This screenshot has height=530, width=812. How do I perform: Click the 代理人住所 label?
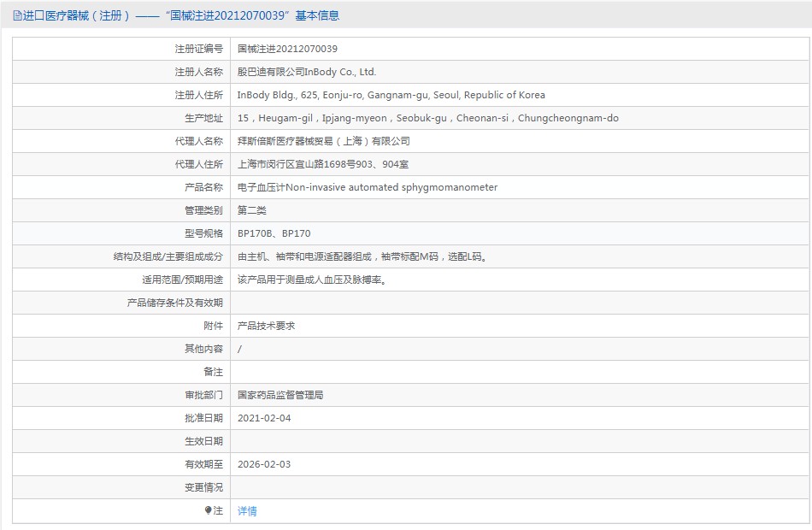(199, 164)
